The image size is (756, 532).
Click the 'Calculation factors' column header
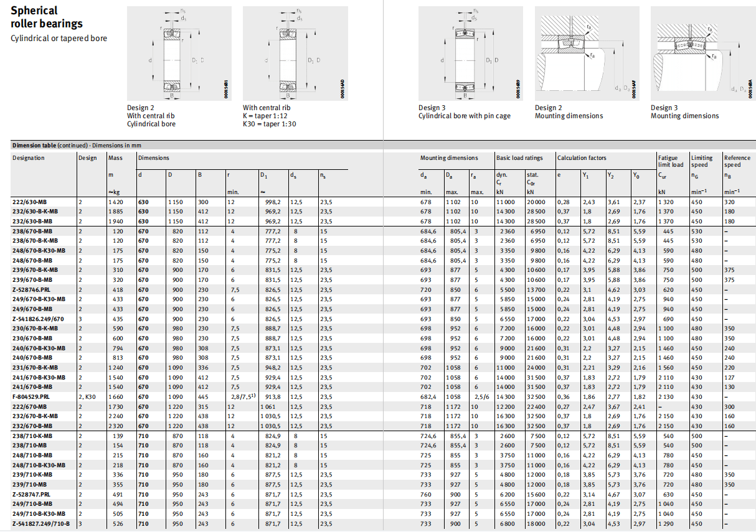pyautogui.click(x=582, y=158)
